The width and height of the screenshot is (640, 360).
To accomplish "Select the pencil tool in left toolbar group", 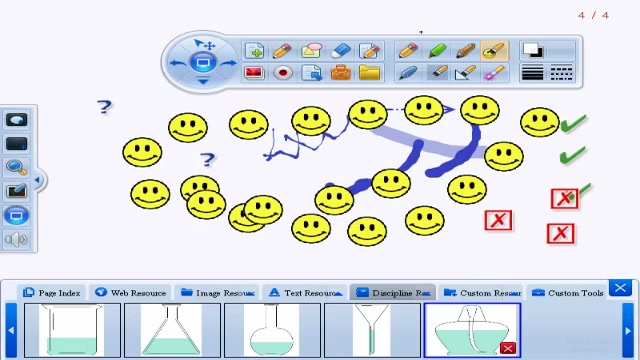I will tap(282, 51).
